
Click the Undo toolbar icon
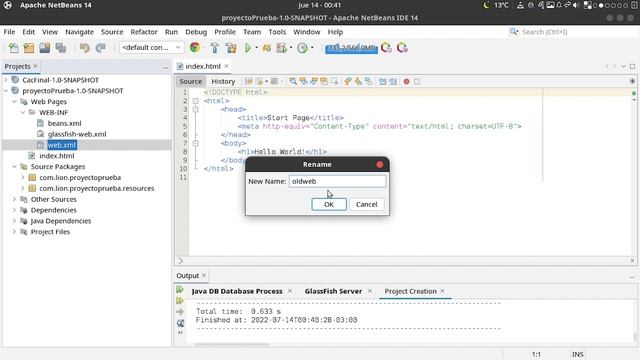[x=84, y=48]
